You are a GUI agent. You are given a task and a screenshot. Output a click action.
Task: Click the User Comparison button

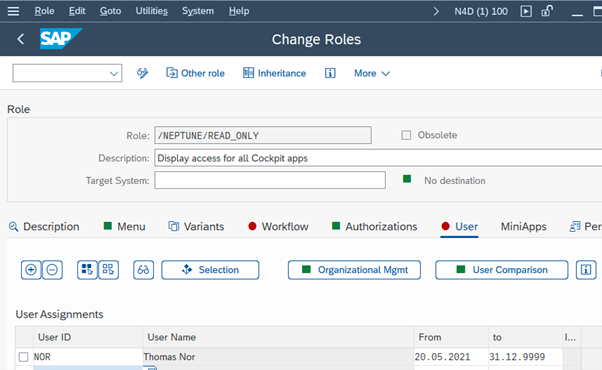[501, 270]
